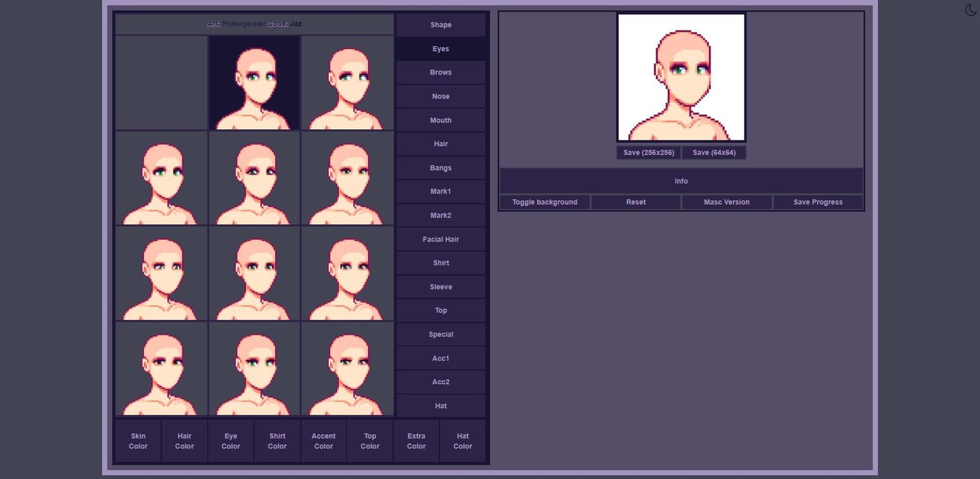Choose the blank eyes option

161,82
